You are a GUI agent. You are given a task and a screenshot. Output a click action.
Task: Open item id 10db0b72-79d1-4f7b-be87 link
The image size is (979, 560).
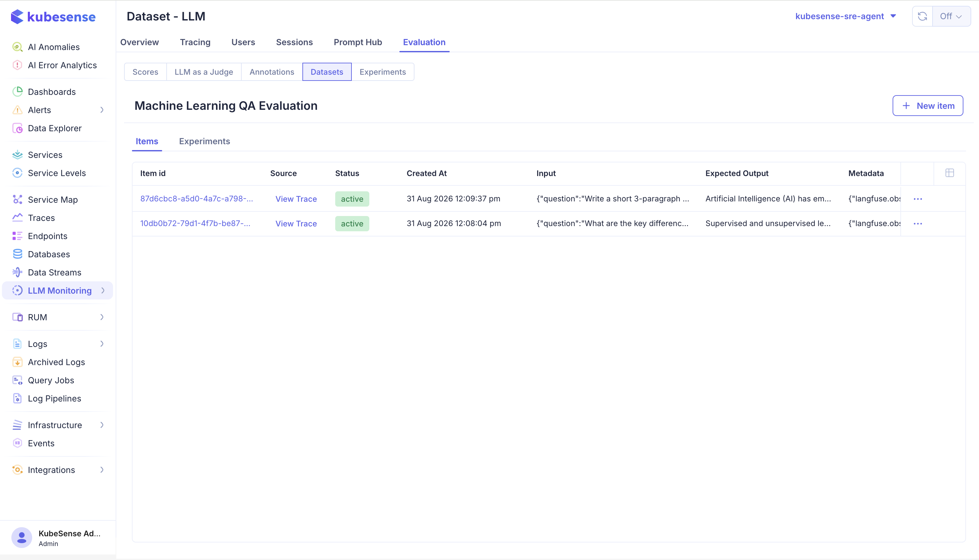pos(195,223)
